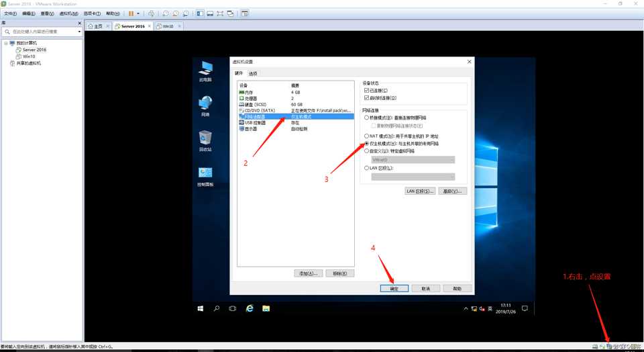Click the 移除(R) remove device button
The height and width of the screenshot is (352, 644).
pos(339,273)
